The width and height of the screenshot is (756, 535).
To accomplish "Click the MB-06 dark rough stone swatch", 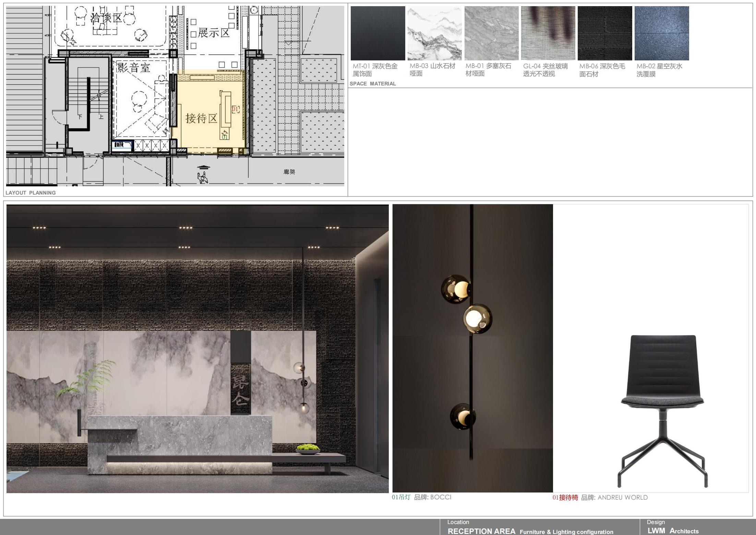I will (x=605, y=33).
